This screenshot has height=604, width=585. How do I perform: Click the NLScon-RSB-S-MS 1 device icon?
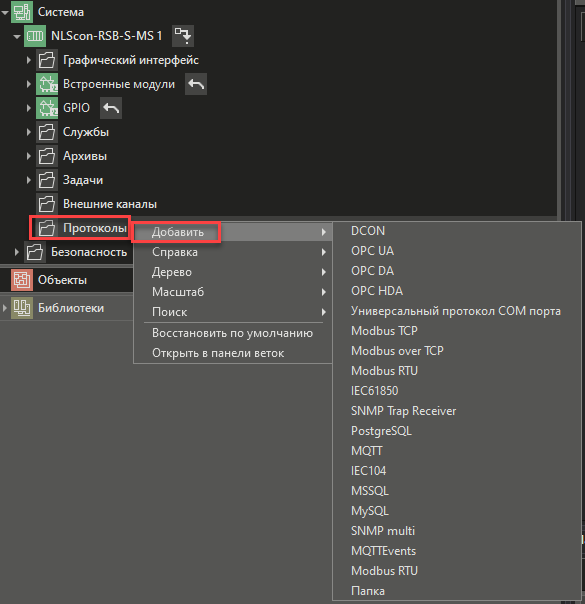[x=35, y=36]
